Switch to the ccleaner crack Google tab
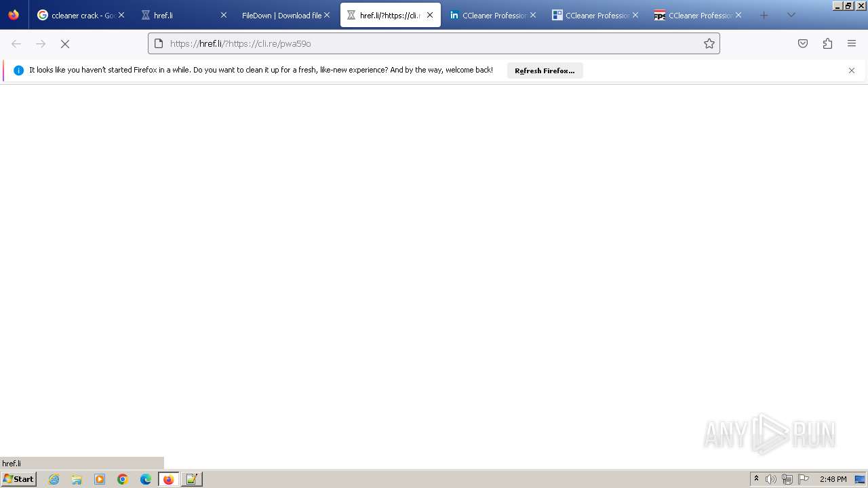 point(81,15)
